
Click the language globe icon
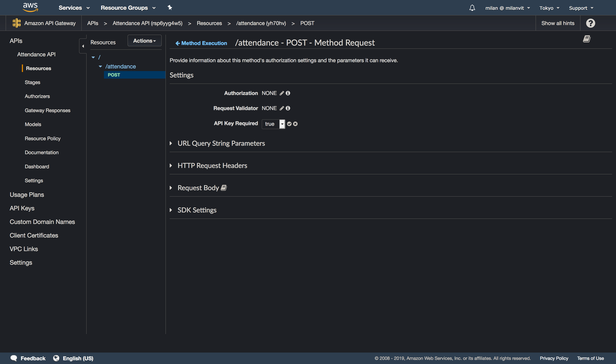(56, 358)
